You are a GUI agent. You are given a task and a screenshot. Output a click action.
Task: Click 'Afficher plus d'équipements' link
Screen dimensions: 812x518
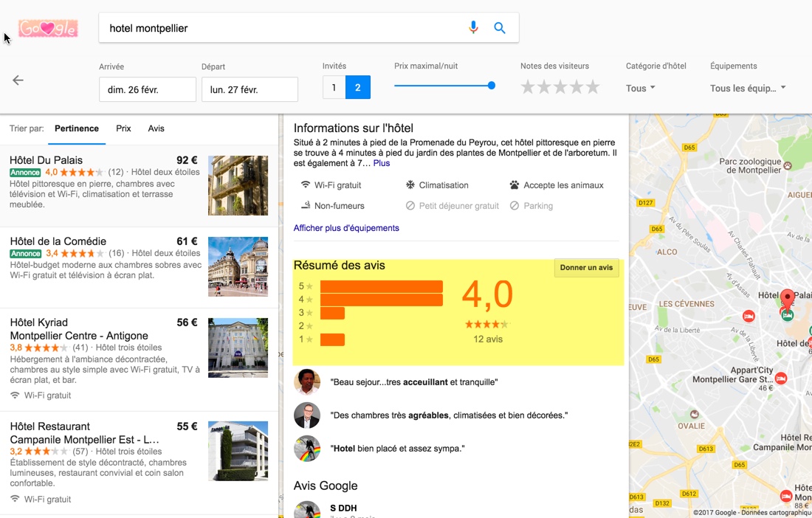346,228
